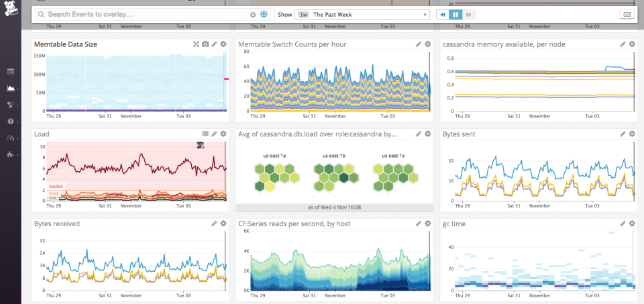Show legend list icon on Load graph
Viewport: 644px width, 304px height.
pyautogui.click(x=205, y=134)
